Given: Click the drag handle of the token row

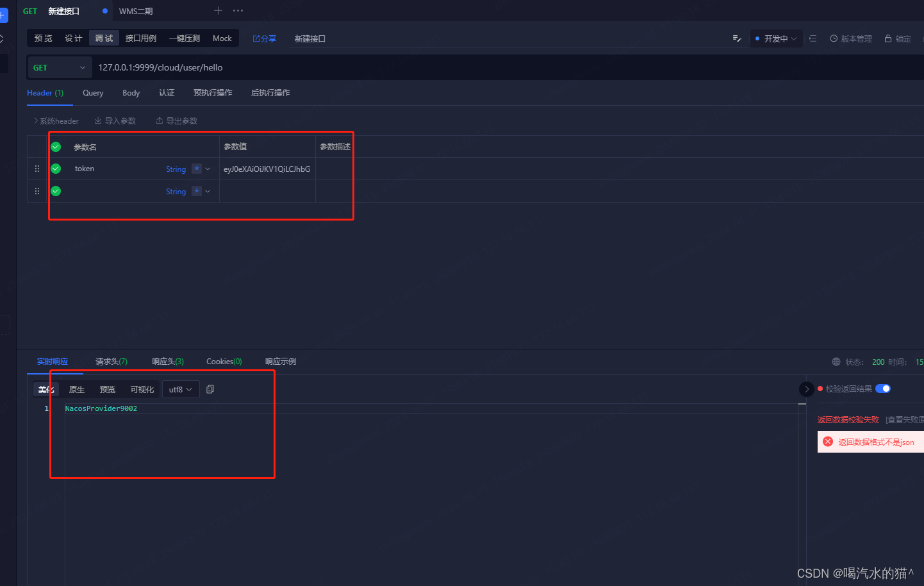Looking at the screenshot, I should (x=37, y=169).
